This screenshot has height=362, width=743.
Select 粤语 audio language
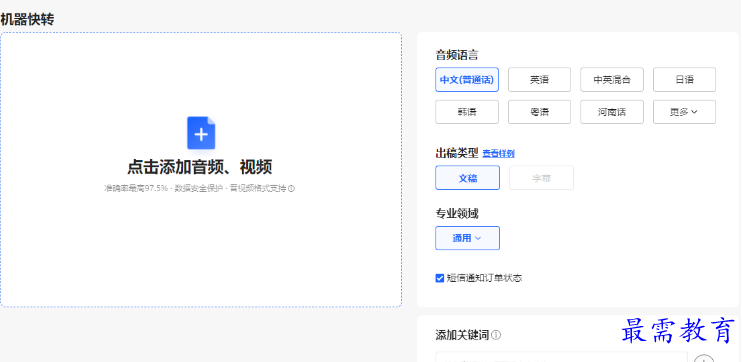click(x=539, y=112)
